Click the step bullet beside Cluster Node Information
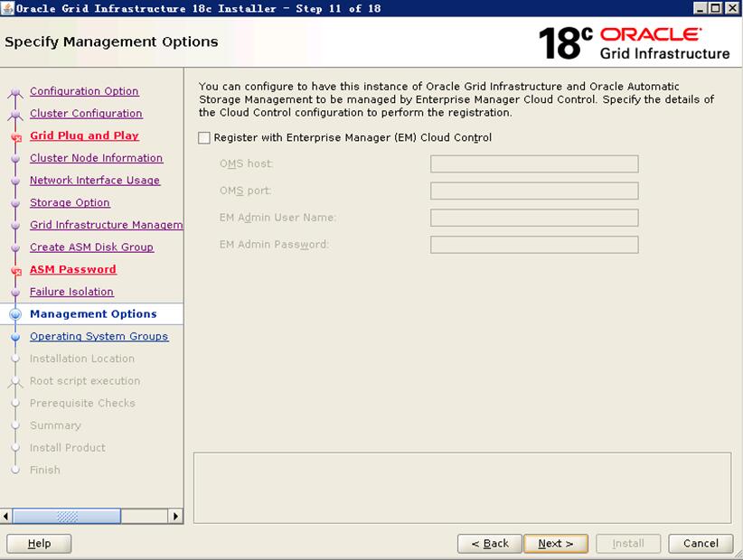This screenshot has height=560, width=743. tap(15, 159)
